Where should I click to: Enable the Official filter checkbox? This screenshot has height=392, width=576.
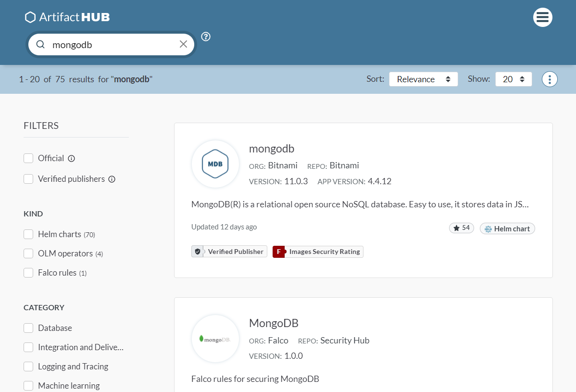[28, 158]
